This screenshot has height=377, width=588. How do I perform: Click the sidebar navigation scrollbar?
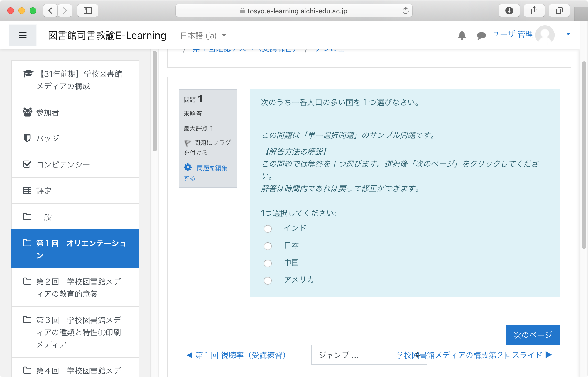155,101
